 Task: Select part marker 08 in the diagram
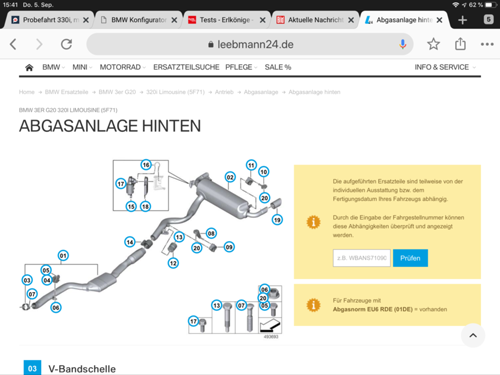211,233
